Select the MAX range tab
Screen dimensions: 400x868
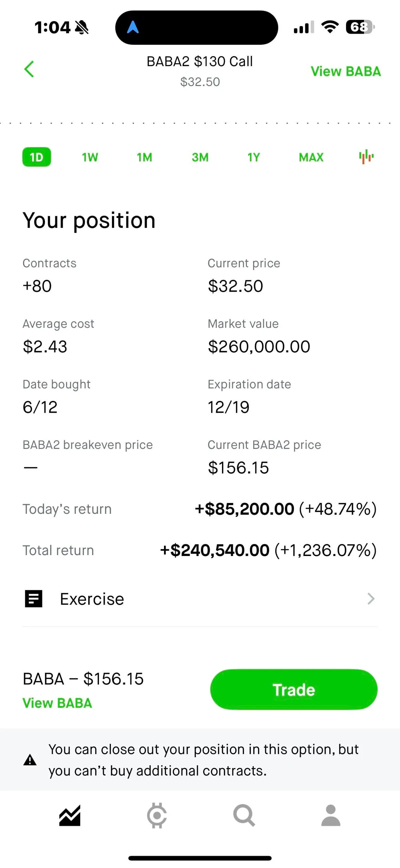[x=311, y=157]
